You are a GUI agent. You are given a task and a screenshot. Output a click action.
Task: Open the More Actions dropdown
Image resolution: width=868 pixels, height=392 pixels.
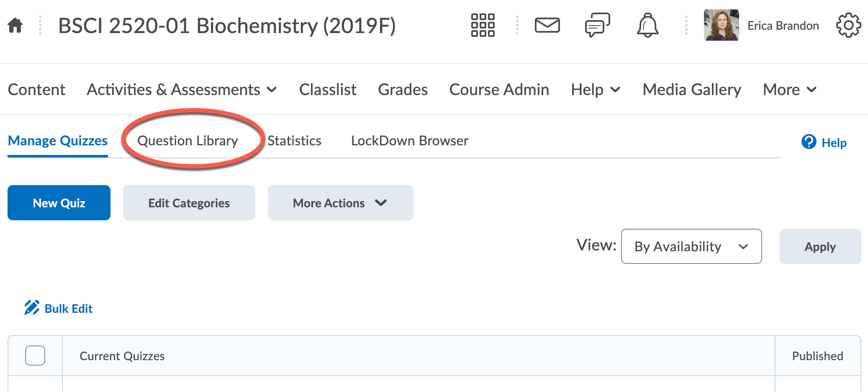pos(340,203)
